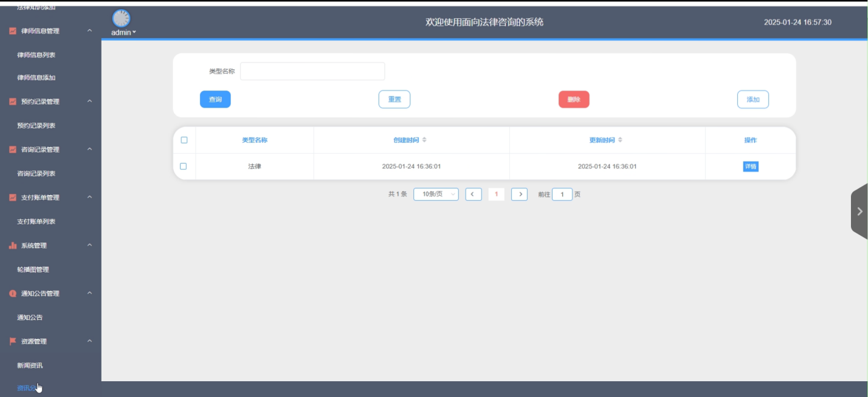
Task: Click the 资源管理 flag icon
Action: [x=13, y=342]
